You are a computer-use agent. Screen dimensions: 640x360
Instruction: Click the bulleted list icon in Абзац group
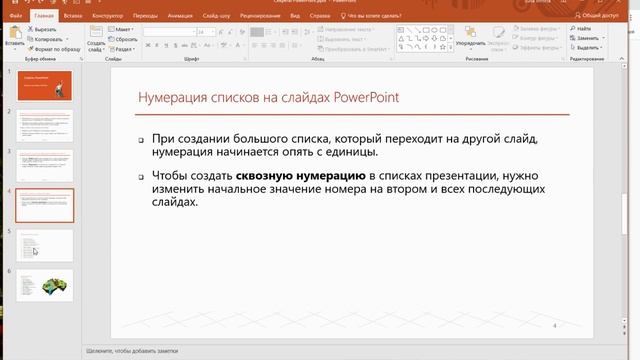tap(257, 32)
